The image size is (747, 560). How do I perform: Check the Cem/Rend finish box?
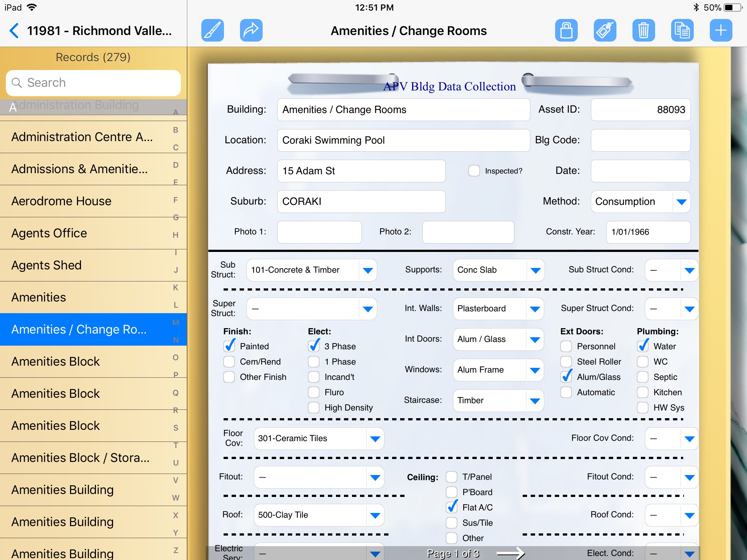[229, 362]
